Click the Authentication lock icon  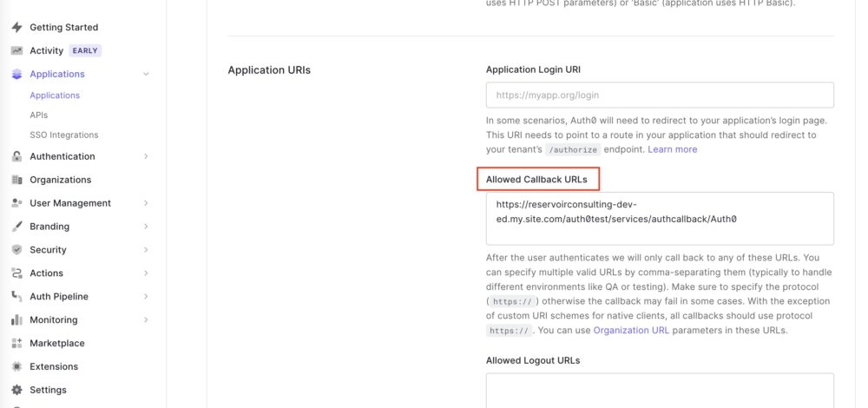pyautogui.click(x=16, y=156)
